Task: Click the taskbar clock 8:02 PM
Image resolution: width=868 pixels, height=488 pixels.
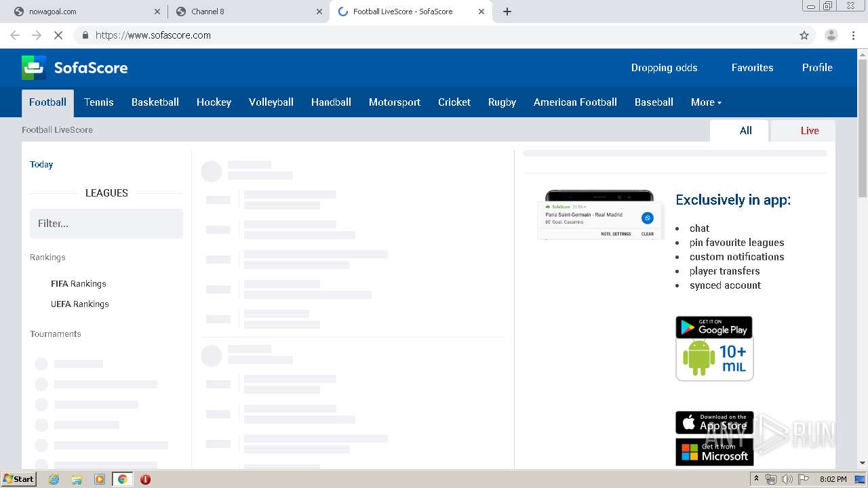Action: click(833, 479)
